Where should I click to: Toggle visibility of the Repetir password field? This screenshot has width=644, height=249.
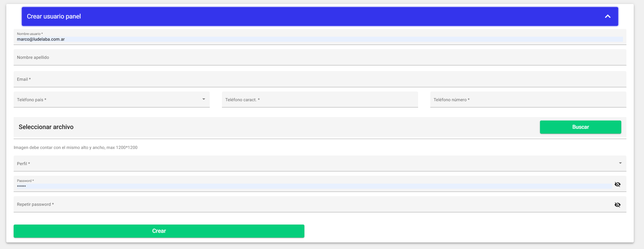coord(617,205)
